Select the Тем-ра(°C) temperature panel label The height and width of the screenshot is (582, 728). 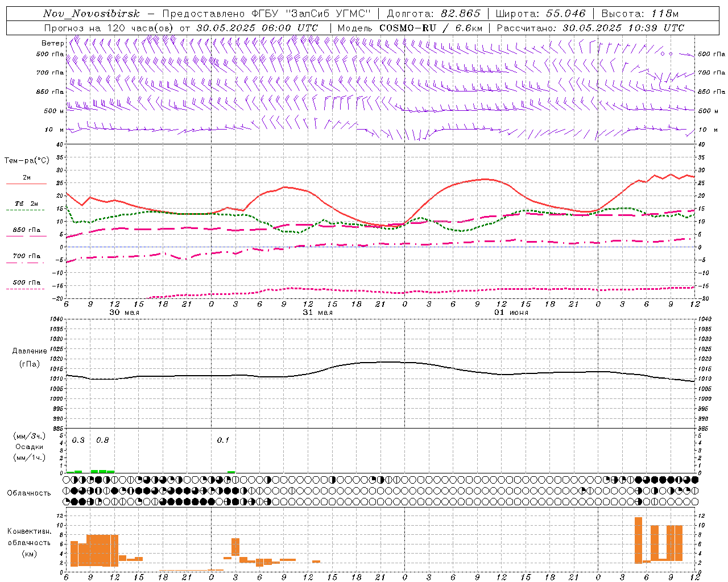point(27,161)
